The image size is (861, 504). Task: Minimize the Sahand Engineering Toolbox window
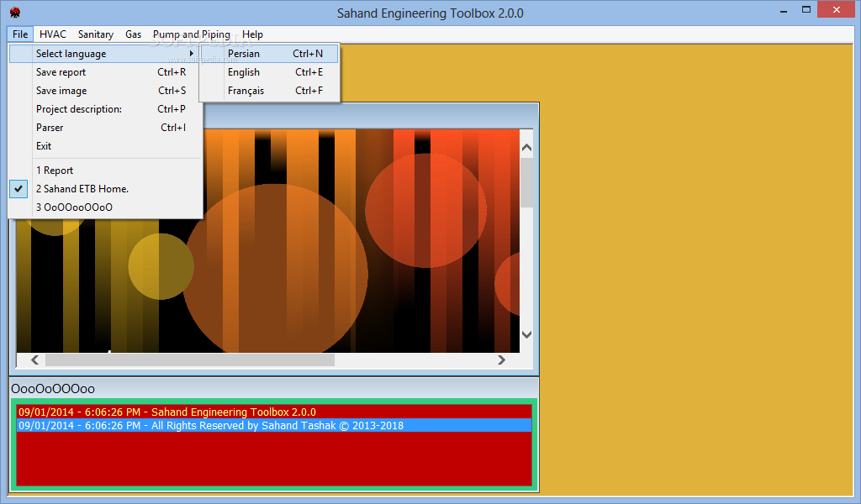coord(784,10)
